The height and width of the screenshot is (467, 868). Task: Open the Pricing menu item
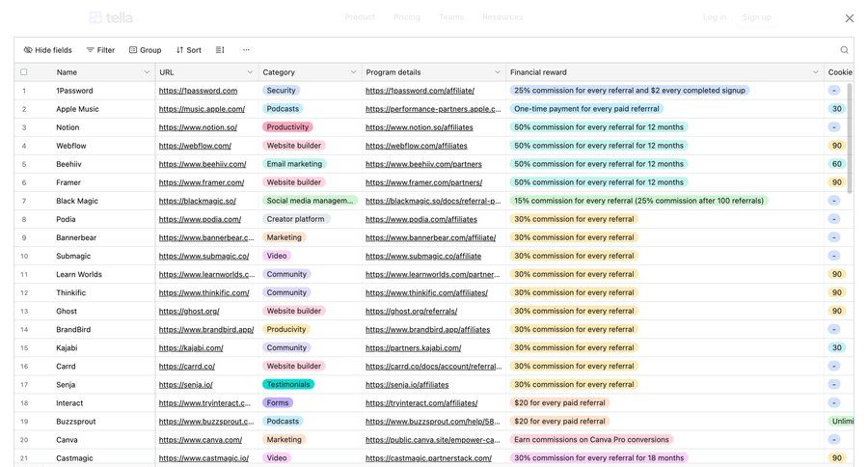click(x=406, y=17)
